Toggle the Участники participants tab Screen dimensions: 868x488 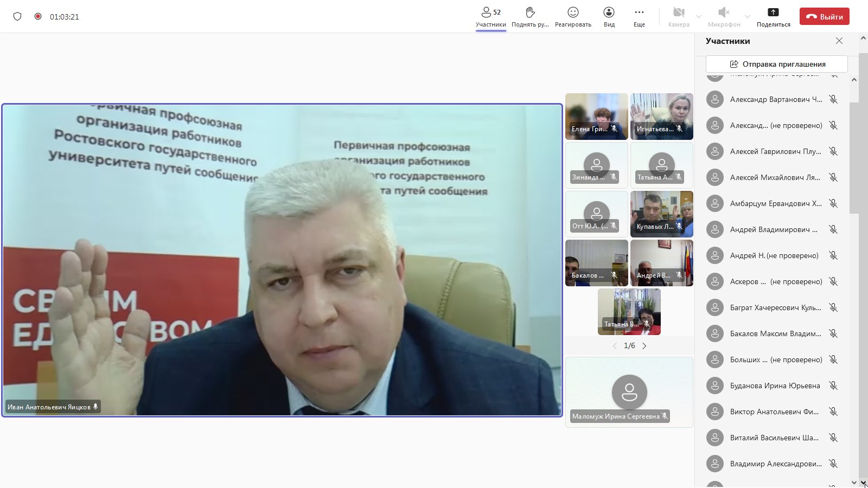[x=490, y=16]
